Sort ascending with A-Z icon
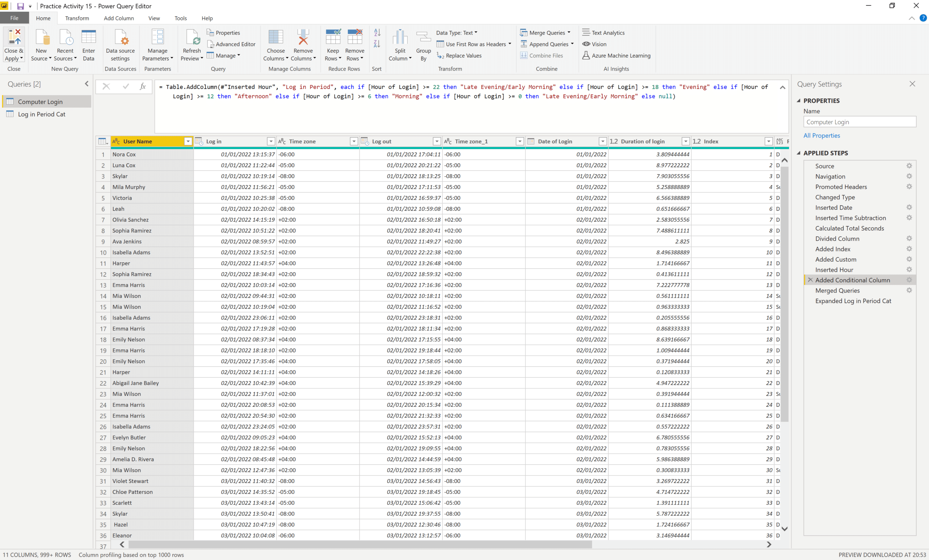Image resolution: width=929 pixels, height=560 pixels. coord(377,32)
